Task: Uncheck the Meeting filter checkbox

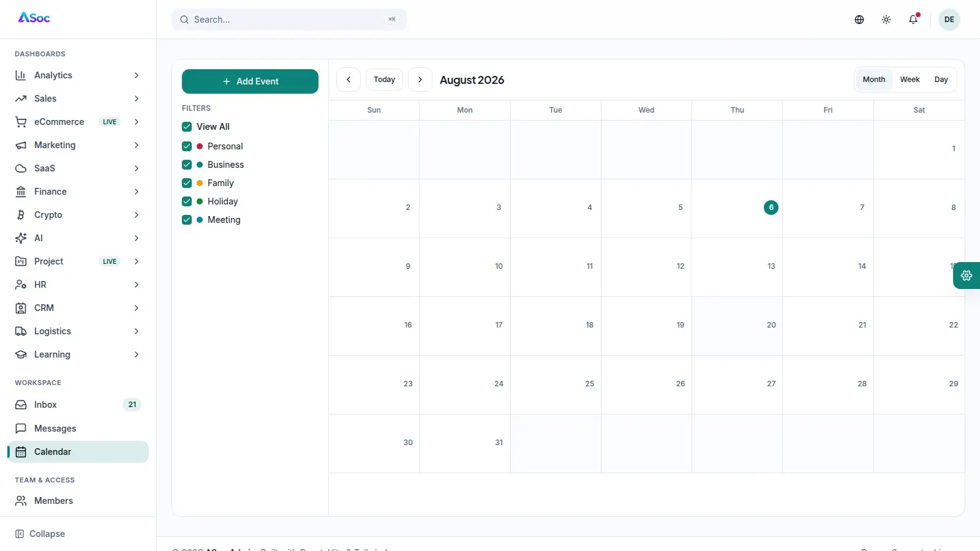Action: point(187,220)
